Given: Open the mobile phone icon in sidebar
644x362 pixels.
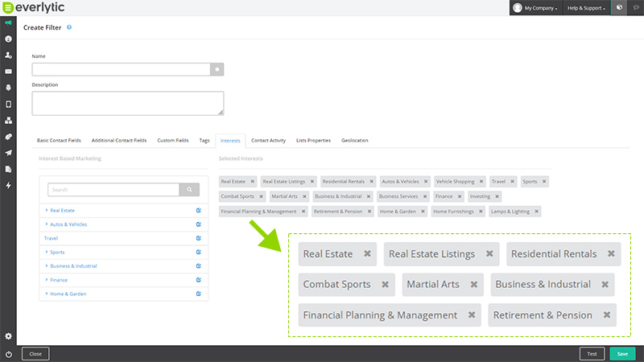Looking at the screenshot, I should (x=8, y=104).
